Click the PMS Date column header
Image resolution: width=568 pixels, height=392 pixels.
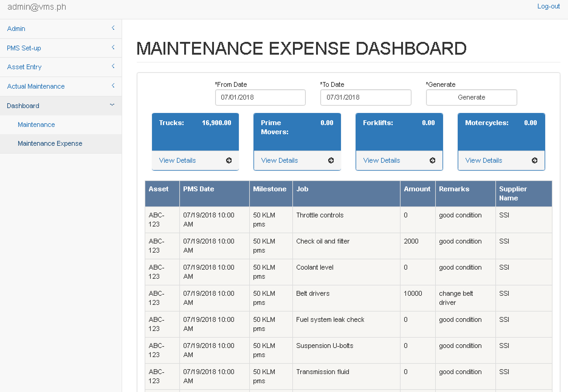coord(215,194)
